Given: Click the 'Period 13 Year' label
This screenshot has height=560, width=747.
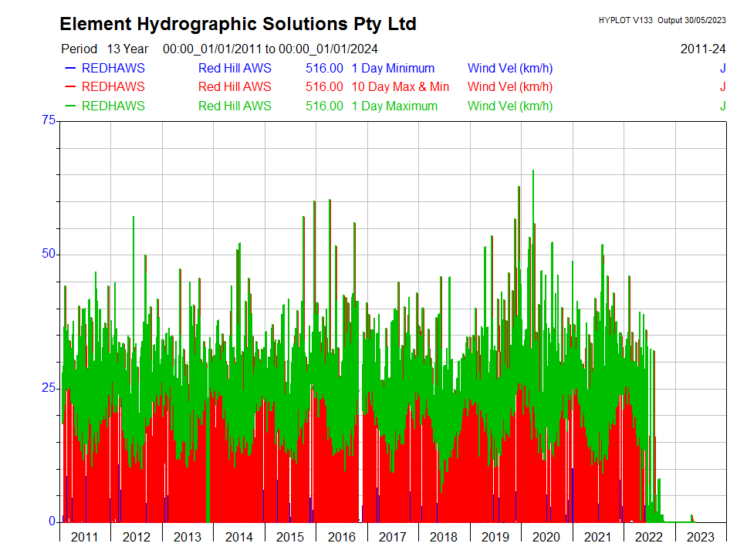Looking at the screenshot, I should [x=104, y=49].
